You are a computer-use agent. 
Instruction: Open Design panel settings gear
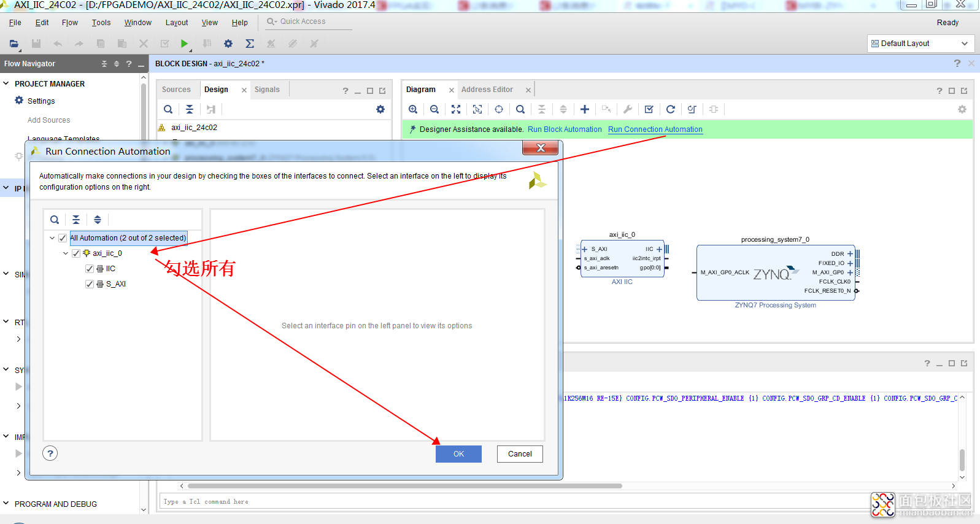(x=380, y=109)
